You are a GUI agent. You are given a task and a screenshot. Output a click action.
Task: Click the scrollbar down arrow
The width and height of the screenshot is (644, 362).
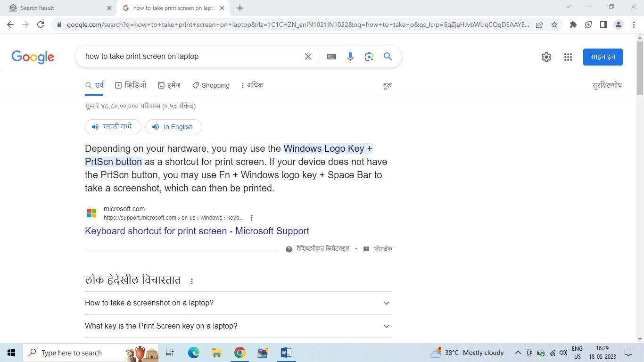tap(640, 338)
